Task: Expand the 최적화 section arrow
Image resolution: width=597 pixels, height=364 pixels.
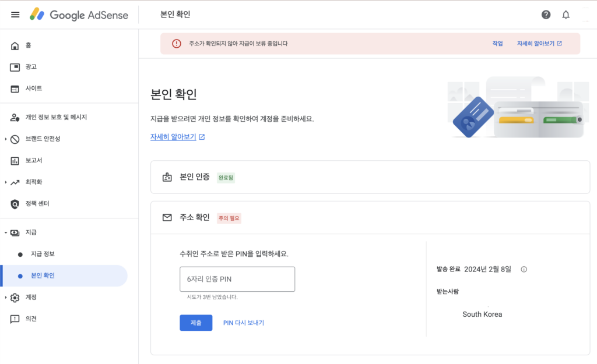Action: point(6,182)
